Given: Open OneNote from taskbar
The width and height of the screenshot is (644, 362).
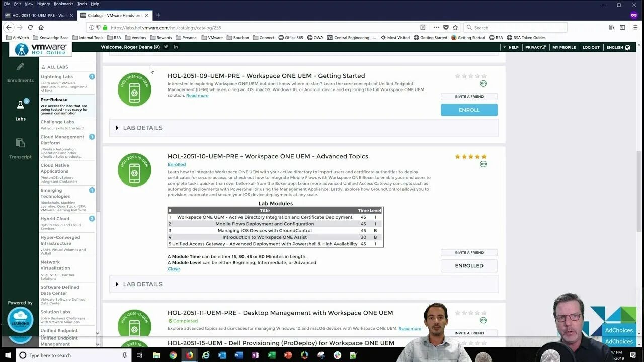Looking at the screenshot, I should click(x=255, y=355).
